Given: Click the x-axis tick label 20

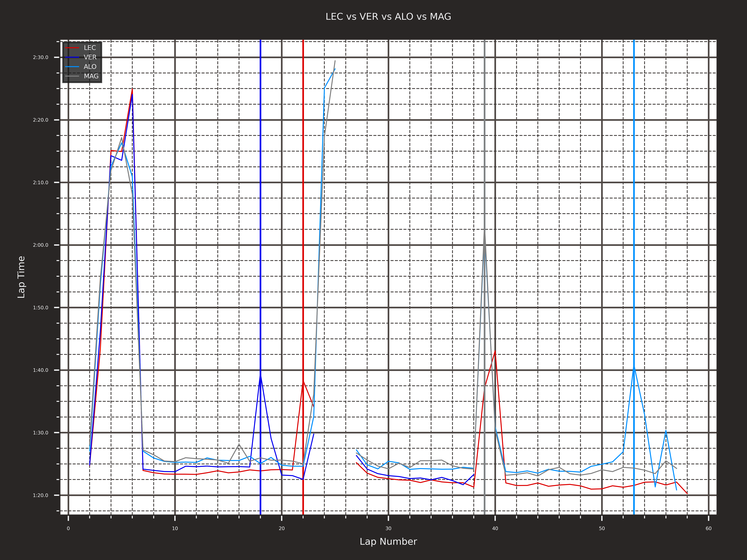Looking at the screenshot, I should (282, 529).
